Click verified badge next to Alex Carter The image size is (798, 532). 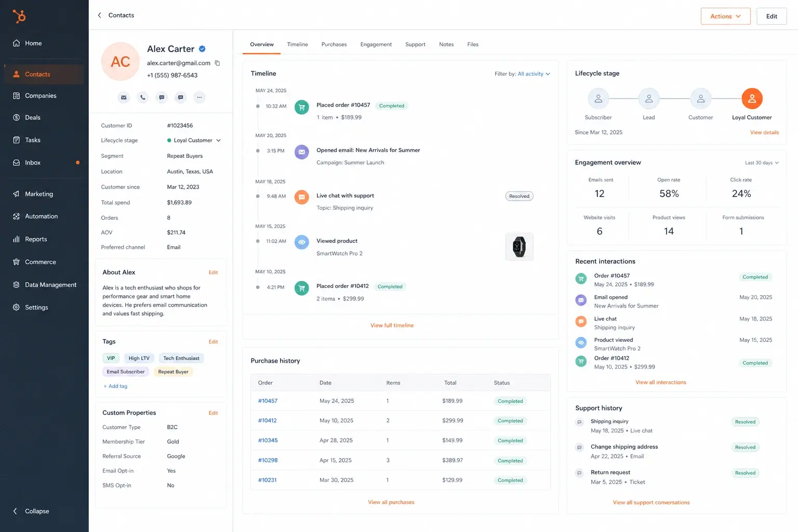202,49
